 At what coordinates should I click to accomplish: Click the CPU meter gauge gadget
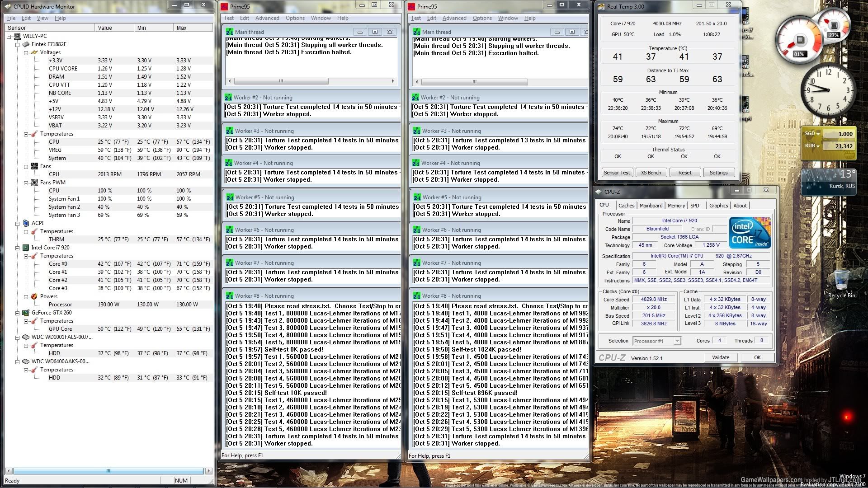coord(800,41)
